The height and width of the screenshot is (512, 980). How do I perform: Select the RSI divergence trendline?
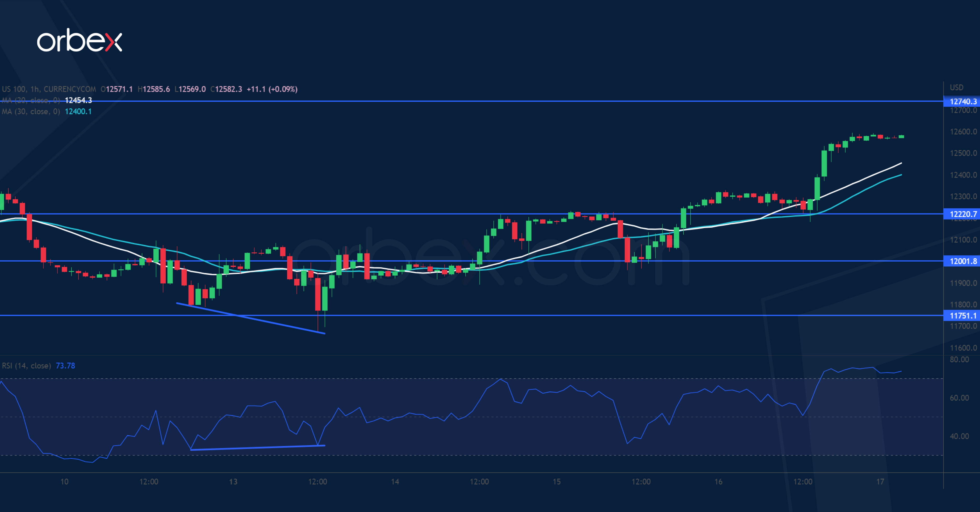(x=258, y=448)
